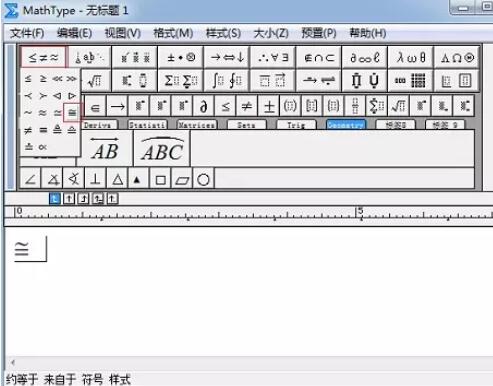Viewport: 493px width, 386px height.
Task: Open the arrow symbols palette
Action: [x=227, y=57]
